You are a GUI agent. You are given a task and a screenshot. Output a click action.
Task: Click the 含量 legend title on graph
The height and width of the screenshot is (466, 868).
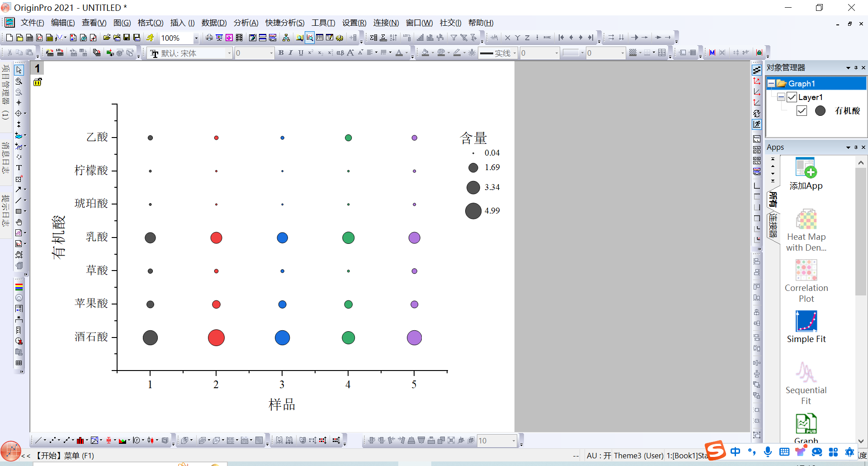(473, 138)
